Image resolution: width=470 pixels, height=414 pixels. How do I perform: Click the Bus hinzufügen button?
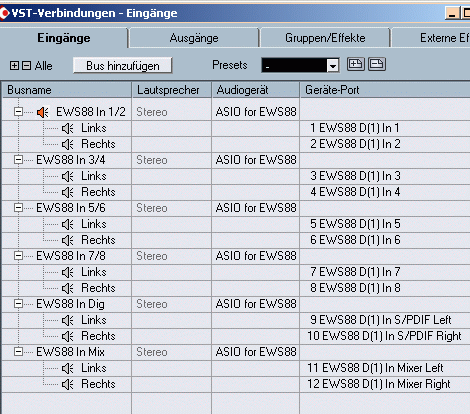123,65
